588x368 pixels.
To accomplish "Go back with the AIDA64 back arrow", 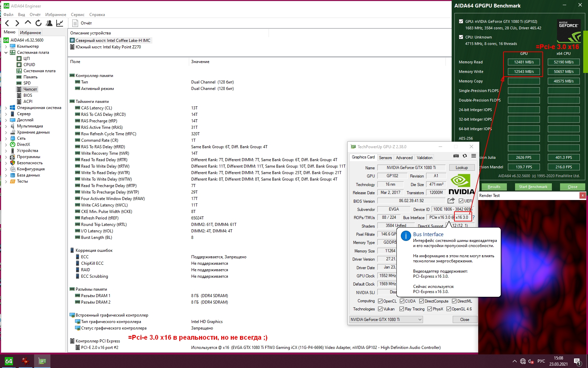I will [x=7, y=23].
